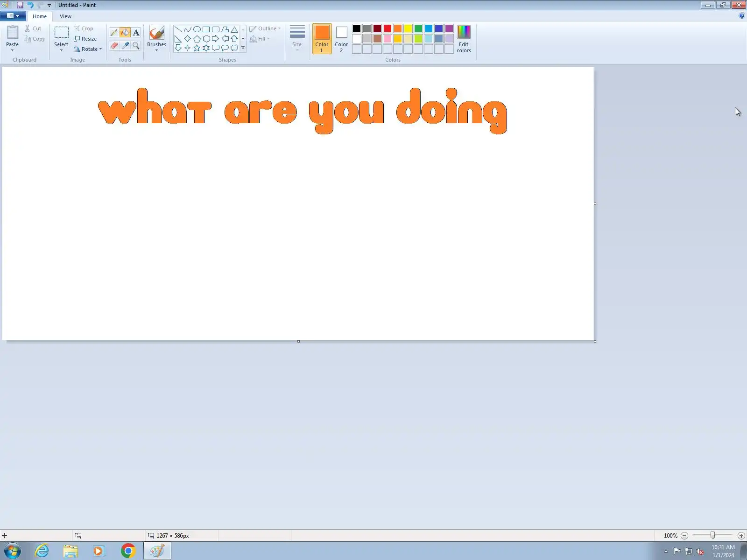Click the Paste clipboard icon
Viewport: 747px width, 560px height.
[13, 32]
